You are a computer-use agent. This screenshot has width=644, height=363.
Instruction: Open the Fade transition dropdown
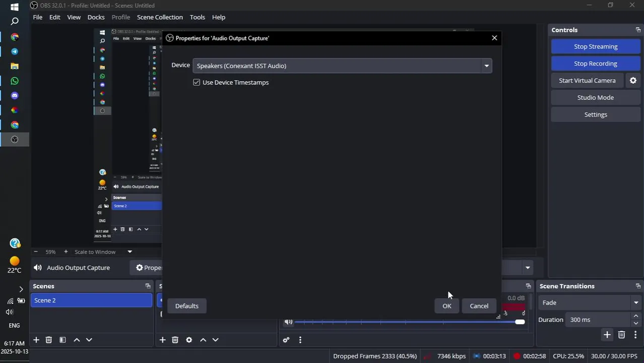[590, 303]
